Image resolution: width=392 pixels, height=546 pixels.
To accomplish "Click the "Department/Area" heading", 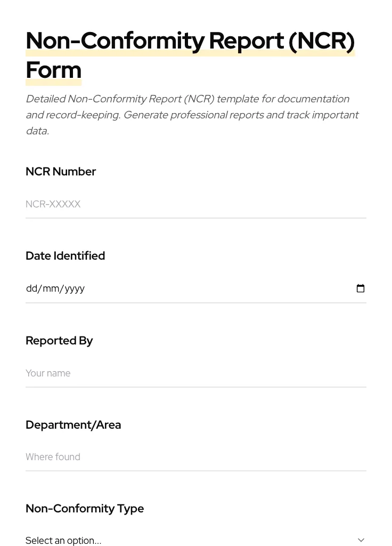I will (x=73, y=424).
